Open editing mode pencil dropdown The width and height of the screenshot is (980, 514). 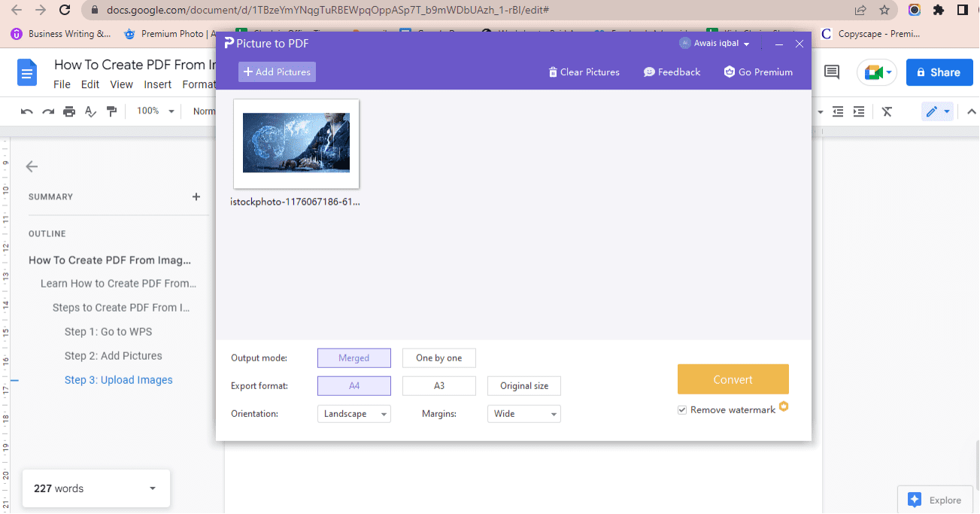pos(937,111)
